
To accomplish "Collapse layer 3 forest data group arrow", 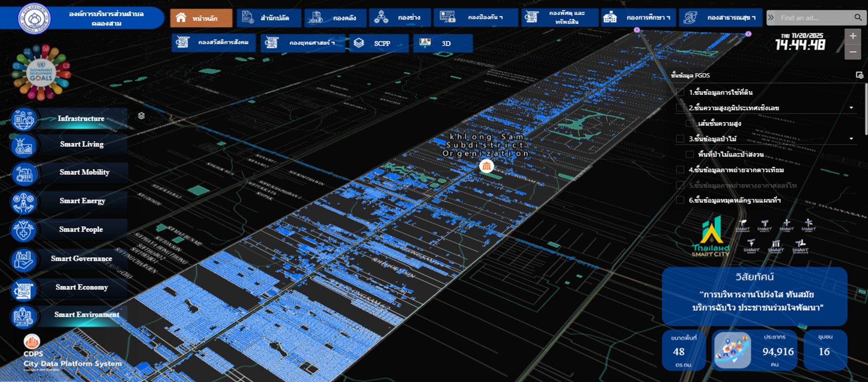I will (x=851, y=139).
